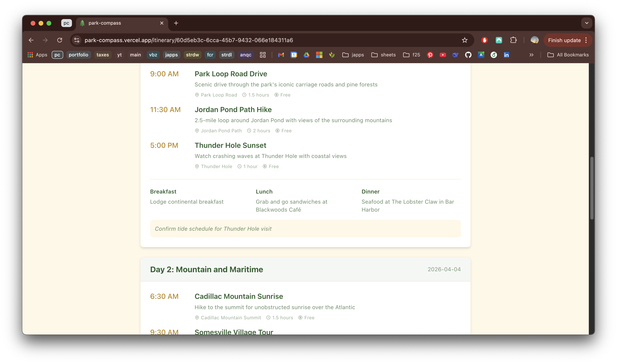Screen dimensions: 617x364
Task: Expand the All Bookmarks folder
Action: click(568, 55)
